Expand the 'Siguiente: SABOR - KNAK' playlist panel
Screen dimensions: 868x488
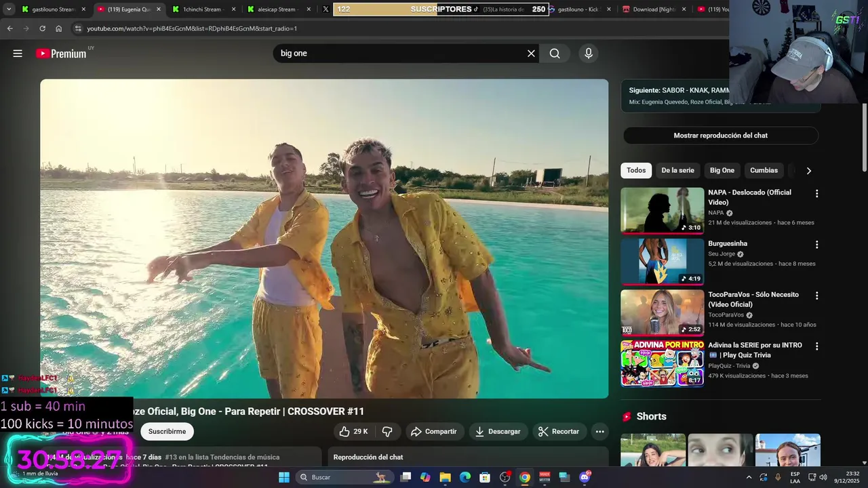click(x=678, y=96)
